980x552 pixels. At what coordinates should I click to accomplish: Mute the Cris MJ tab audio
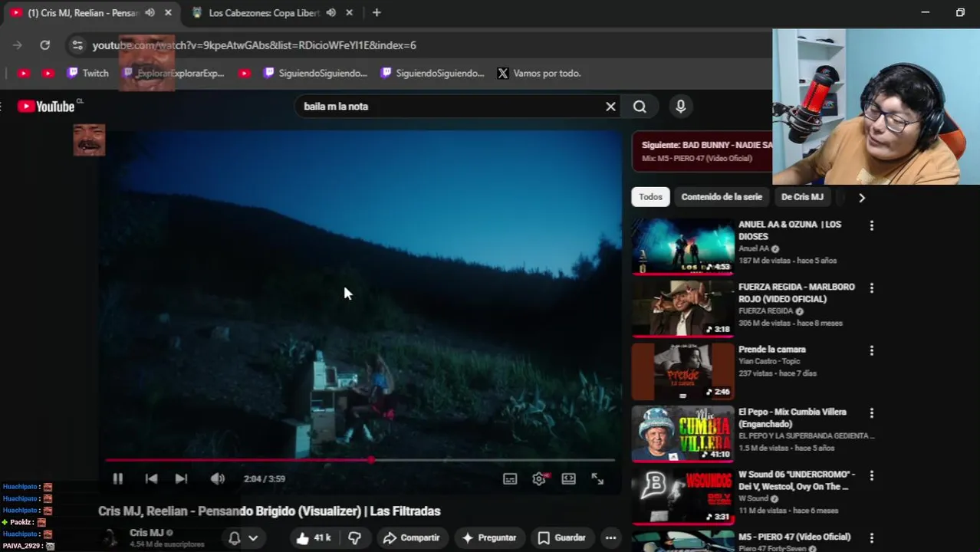coord(150,13)
